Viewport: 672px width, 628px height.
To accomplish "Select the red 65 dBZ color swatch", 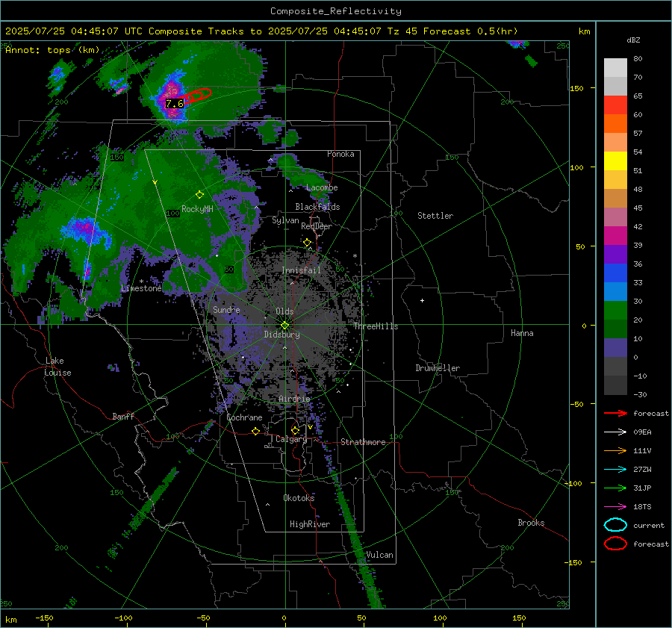I will coord(615,105).
